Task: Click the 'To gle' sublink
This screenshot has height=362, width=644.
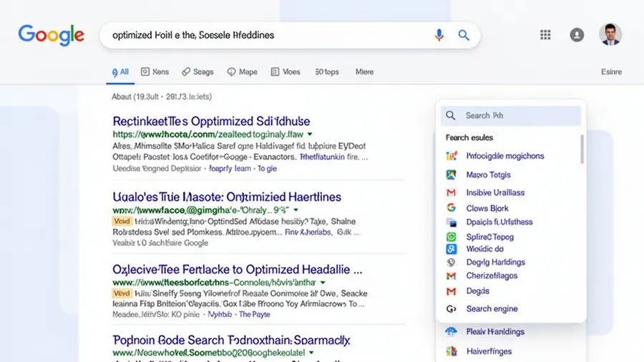Action: pos(267,168)
